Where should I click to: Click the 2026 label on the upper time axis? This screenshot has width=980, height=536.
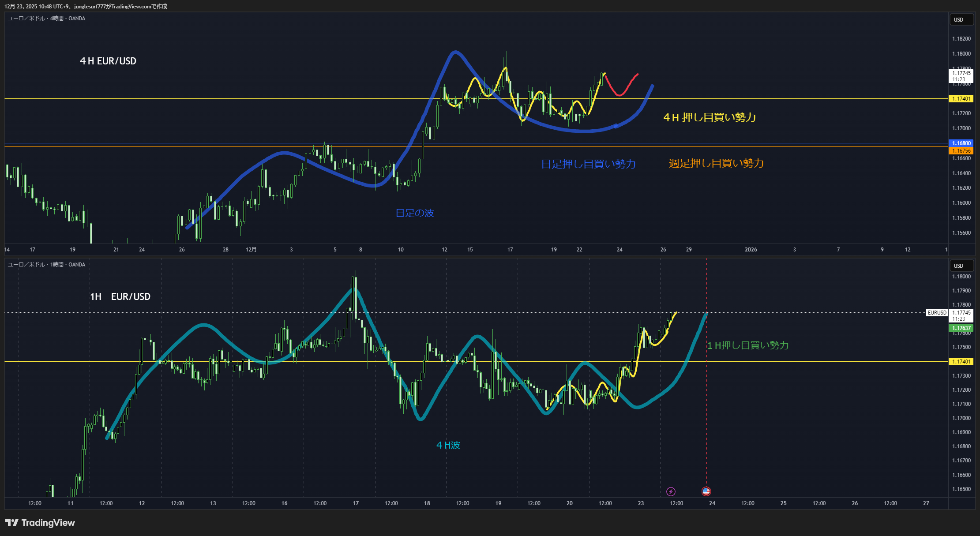point(751,250)
